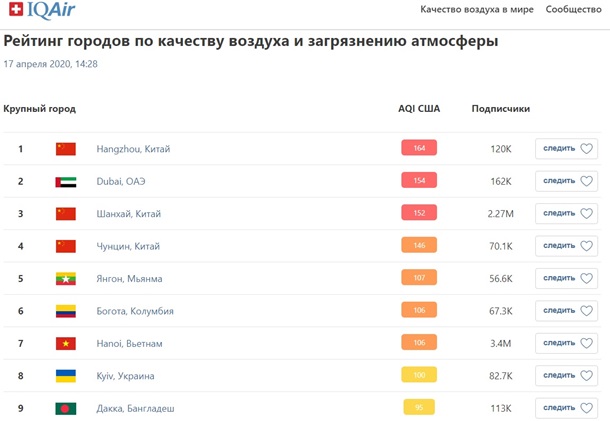Toggle follow for Kyiv, Украина
The image size is (610, 421).
point(567,376)
